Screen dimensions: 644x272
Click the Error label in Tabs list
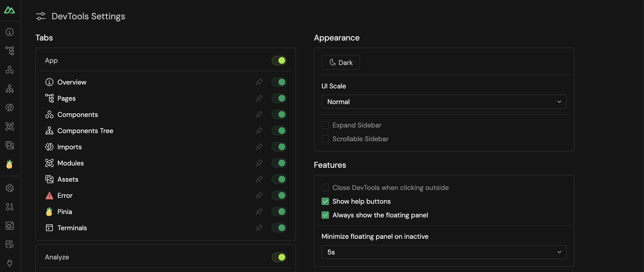click(65, 195)
